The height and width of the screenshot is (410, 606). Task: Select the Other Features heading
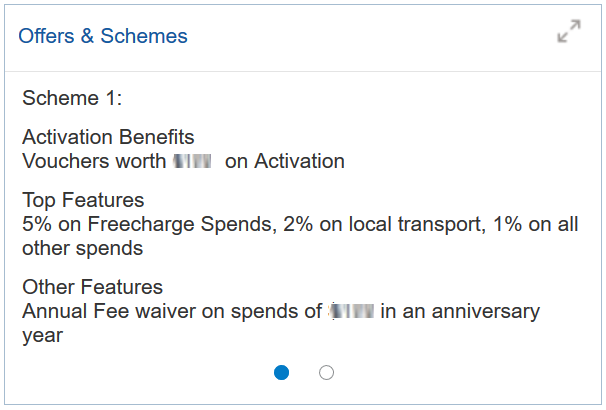pos(92,287)
